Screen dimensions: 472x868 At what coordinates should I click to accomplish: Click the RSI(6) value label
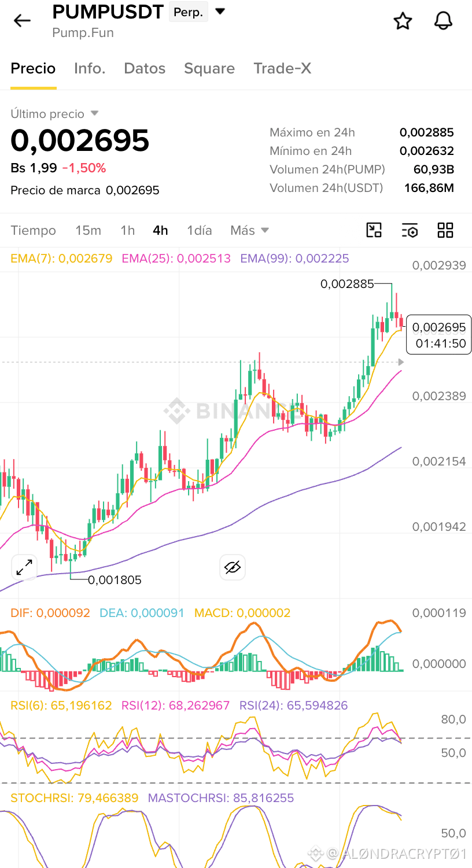coord(61,706)
